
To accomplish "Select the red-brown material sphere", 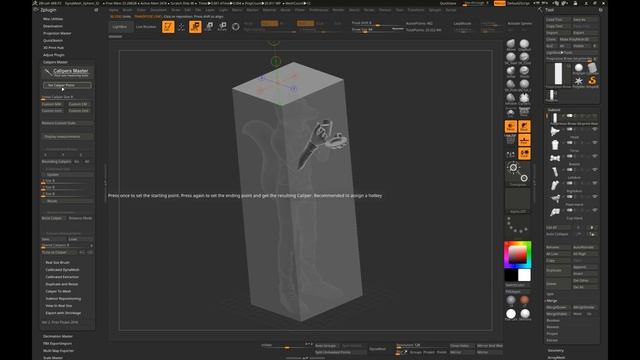I will pyautogui.click(x=525, y=300).
